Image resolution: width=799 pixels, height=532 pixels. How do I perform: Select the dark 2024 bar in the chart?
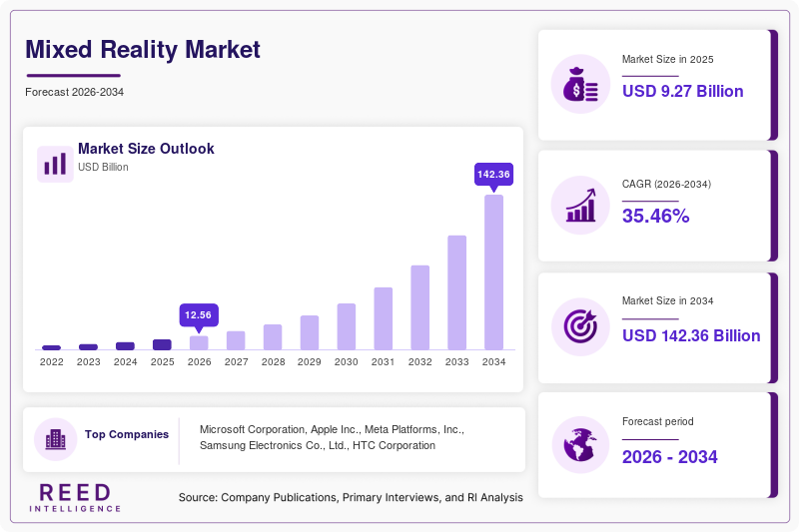pyautogui.click(x=126, y=346)
